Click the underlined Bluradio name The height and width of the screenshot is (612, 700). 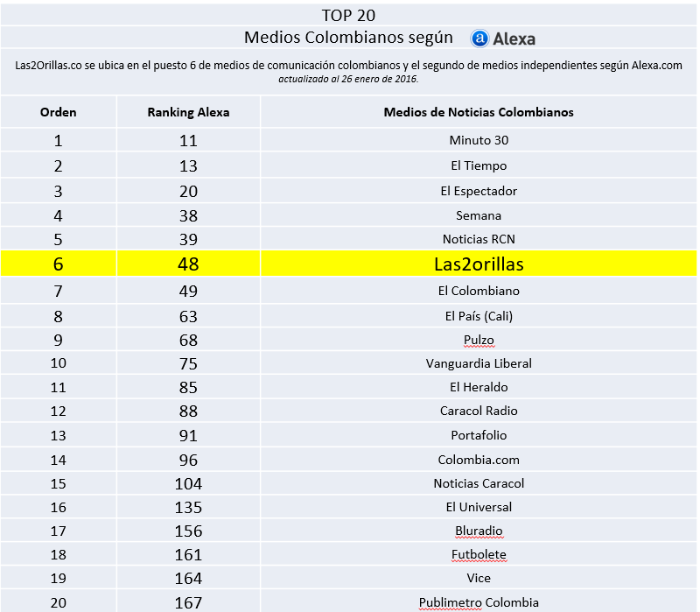pos(479,531)
